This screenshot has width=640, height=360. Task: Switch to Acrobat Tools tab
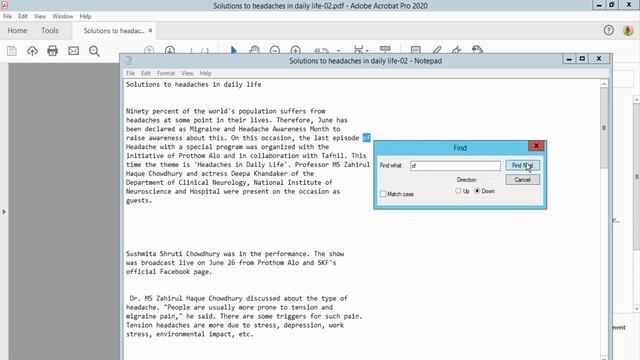click(x=50, y=31)
